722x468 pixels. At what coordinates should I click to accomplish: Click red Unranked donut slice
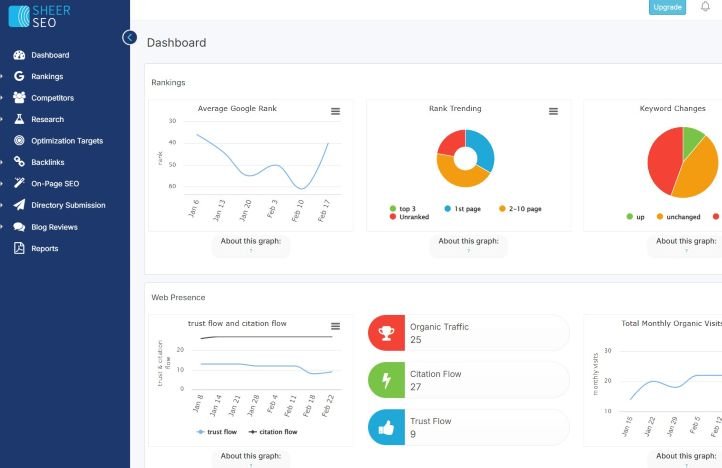[x=450, y=142]
